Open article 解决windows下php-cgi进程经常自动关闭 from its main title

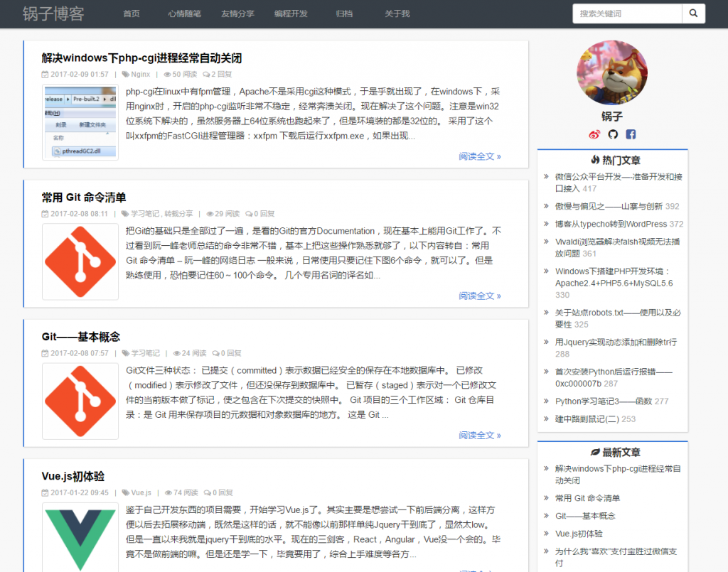pyautogui.click(x=141, y=58)
